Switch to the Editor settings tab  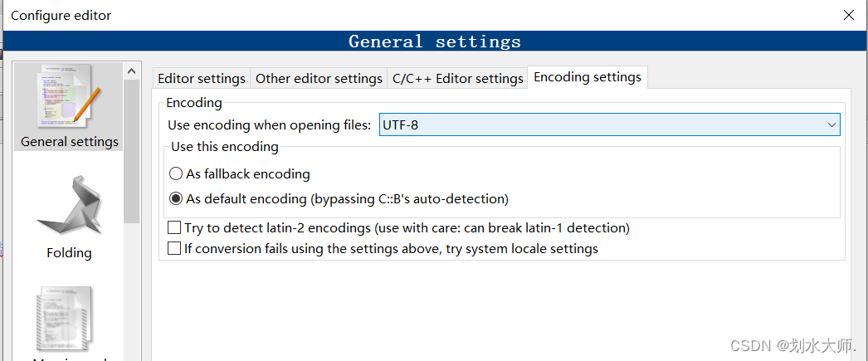pos(202,78)
